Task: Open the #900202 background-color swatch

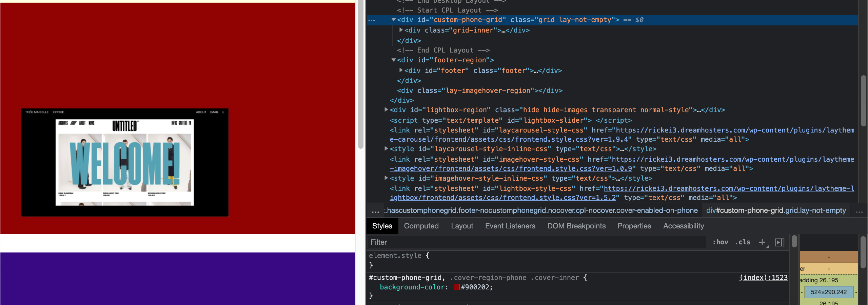Action: coord(457,287)
